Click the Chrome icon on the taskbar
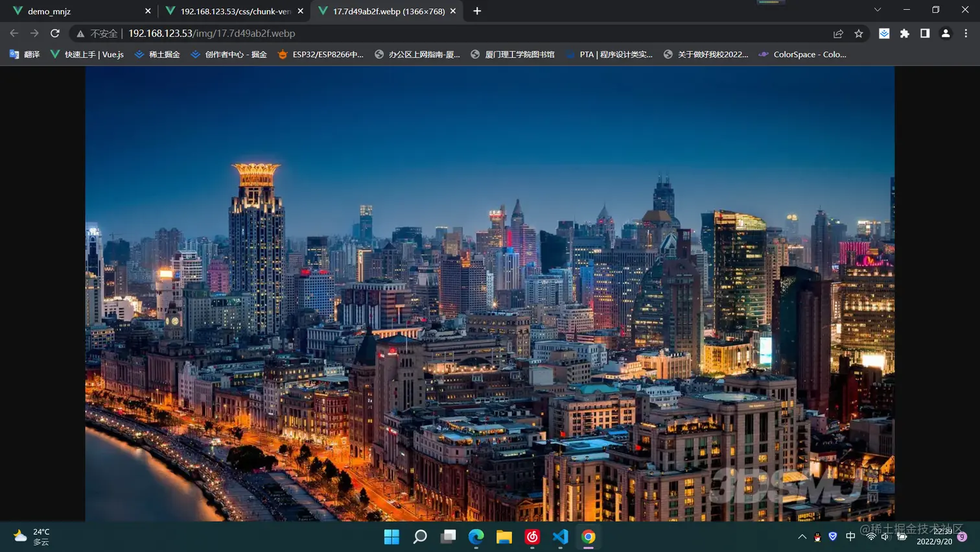 tap(589, 536)
